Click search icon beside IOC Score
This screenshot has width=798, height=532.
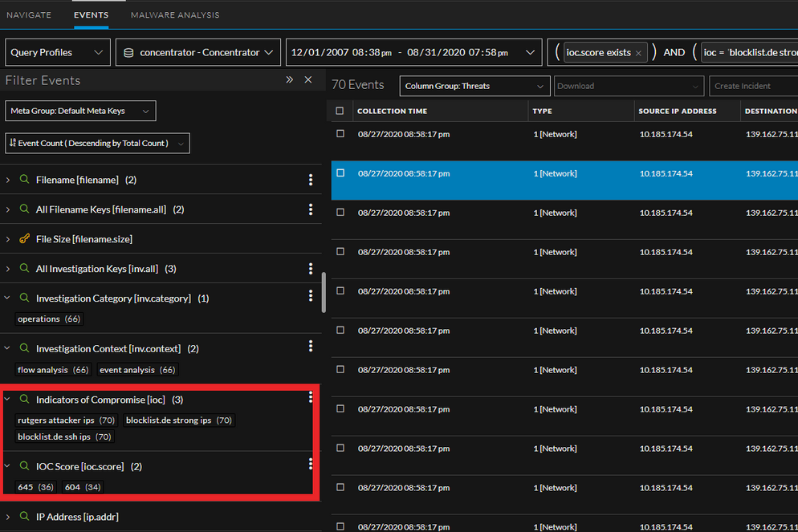pyautogui.click(x=24, y=466)
